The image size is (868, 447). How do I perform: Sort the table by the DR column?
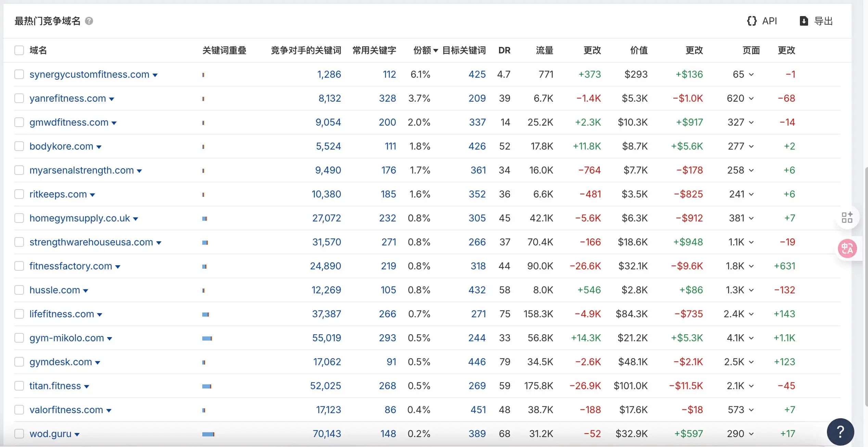coord(504,50)
